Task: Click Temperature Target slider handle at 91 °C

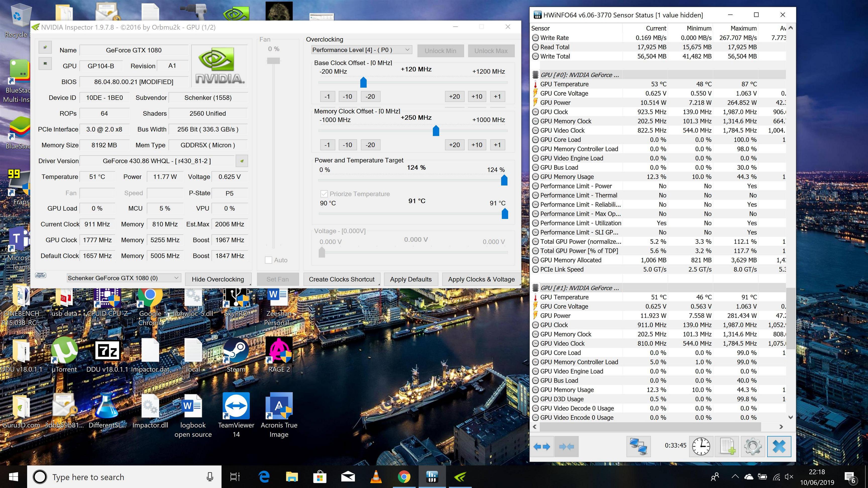Action: 505,214
